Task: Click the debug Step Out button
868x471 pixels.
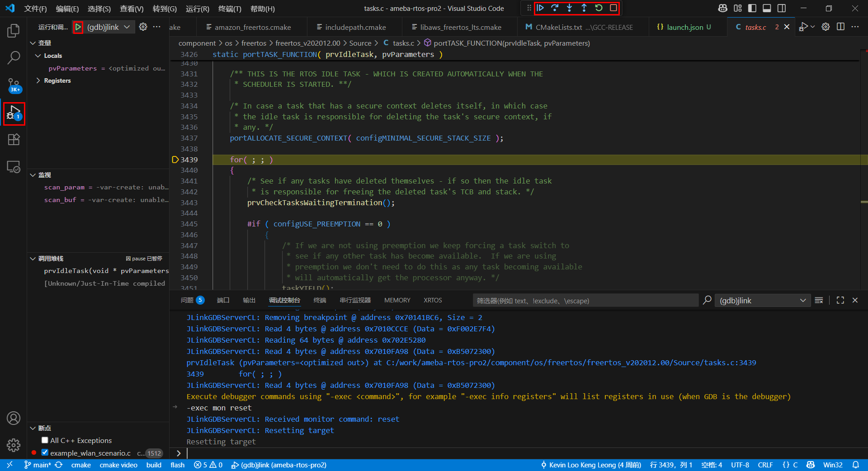Action: click(x=584, y=8)
